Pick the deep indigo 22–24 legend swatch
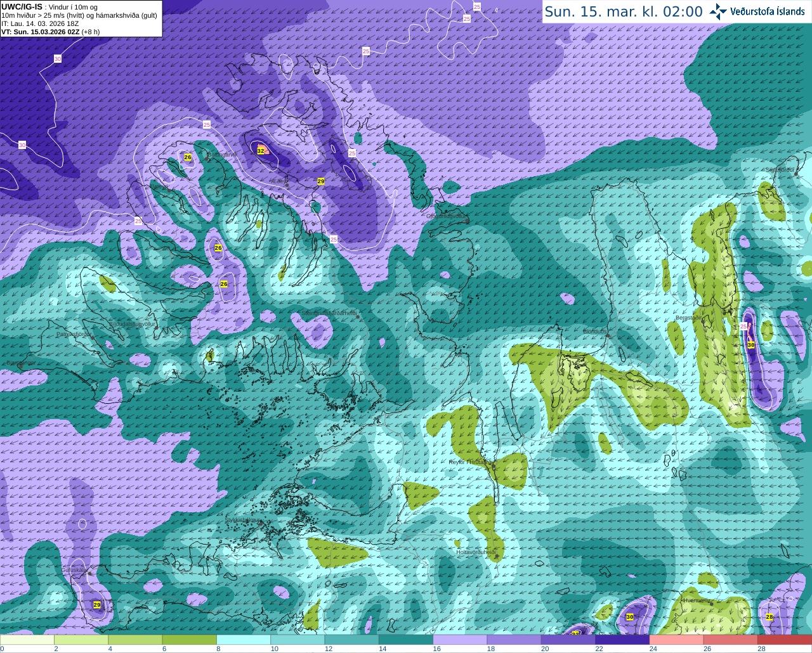Screen dimensions: 812x653 click(622, 640)
